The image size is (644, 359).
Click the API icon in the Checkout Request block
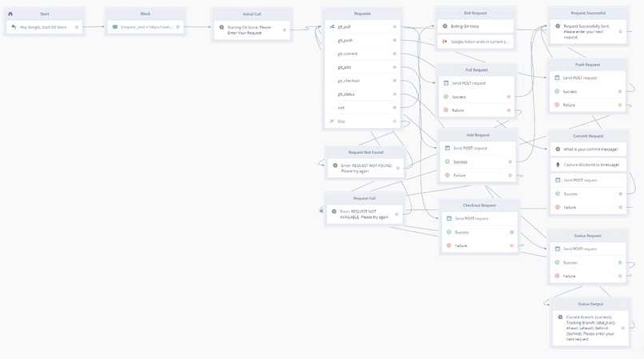tap(449, 218)
